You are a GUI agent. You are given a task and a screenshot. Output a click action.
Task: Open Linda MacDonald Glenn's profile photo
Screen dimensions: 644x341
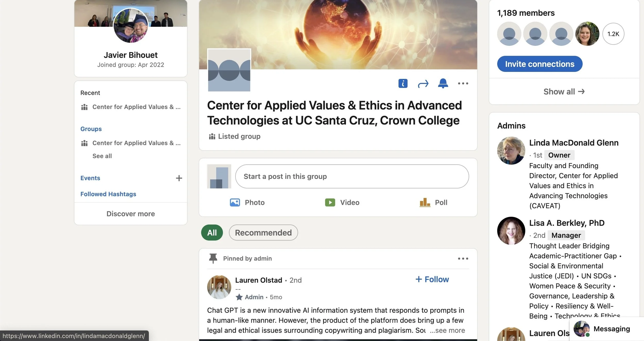point(511,151)
